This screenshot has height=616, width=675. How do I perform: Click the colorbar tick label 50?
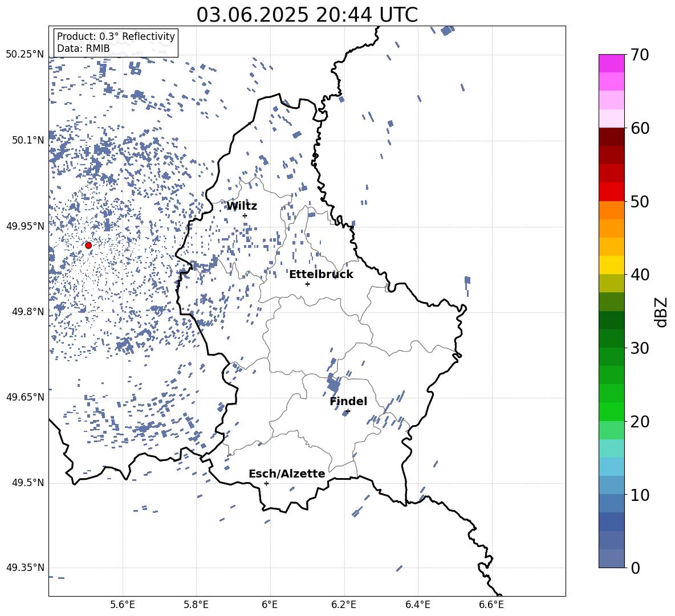640,202
